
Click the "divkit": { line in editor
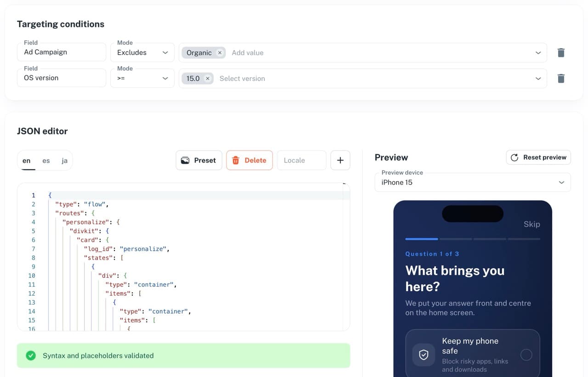89,231
